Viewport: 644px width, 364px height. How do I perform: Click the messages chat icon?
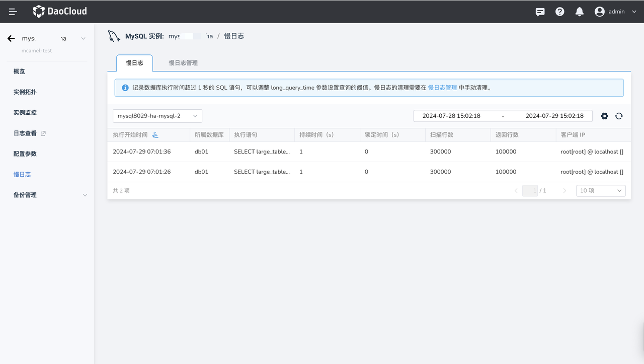[540, 12]
